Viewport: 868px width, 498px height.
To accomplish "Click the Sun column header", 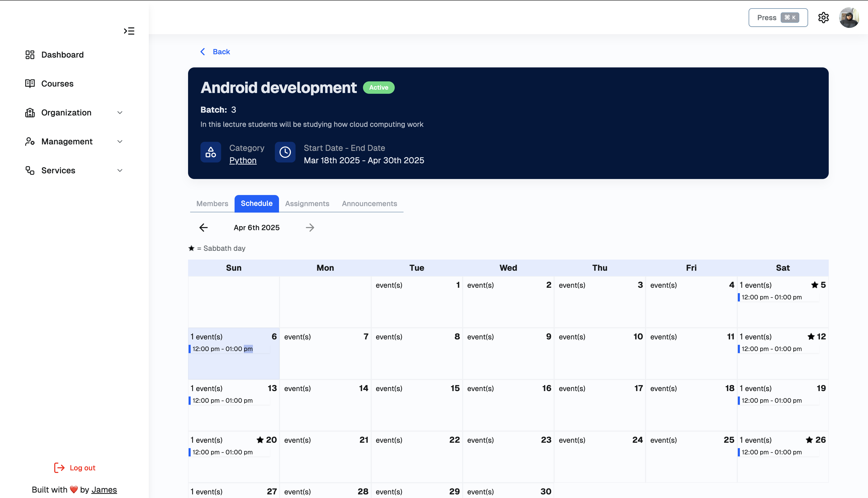I will pyautogui.click(x=234, y=268).
